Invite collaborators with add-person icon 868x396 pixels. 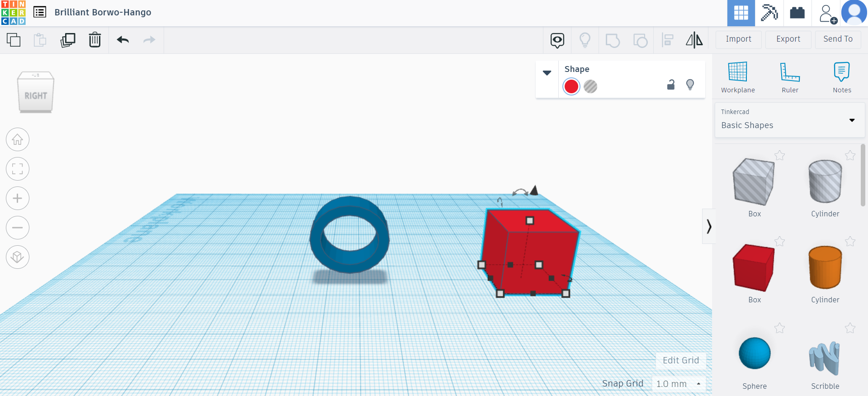coord(828,14)
